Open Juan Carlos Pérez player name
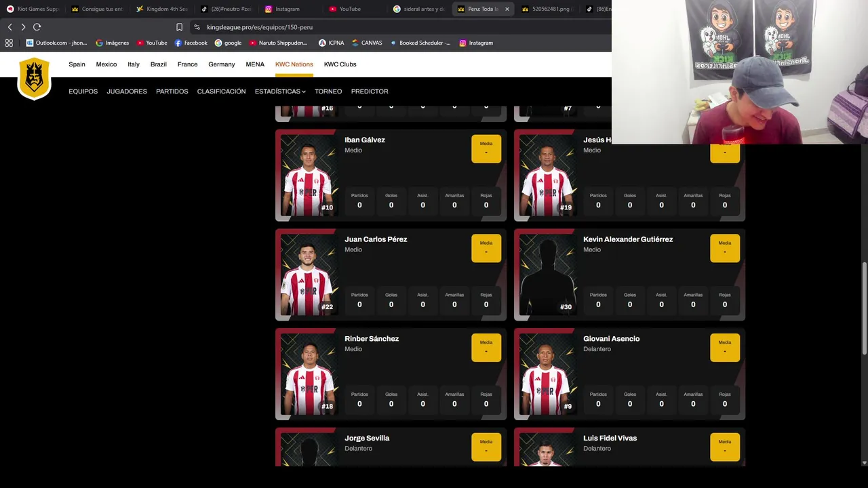868x488 pixels. tap(376, 239)
